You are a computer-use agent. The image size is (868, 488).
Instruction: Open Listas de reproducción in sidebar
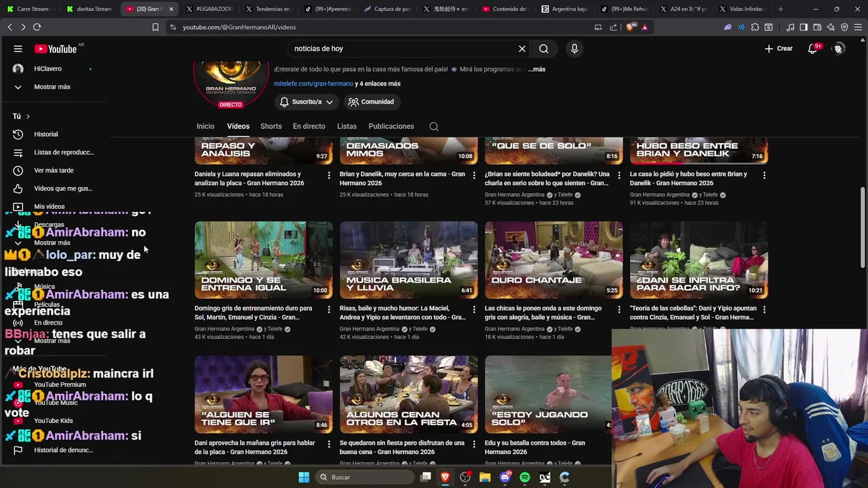pos(53,152)
